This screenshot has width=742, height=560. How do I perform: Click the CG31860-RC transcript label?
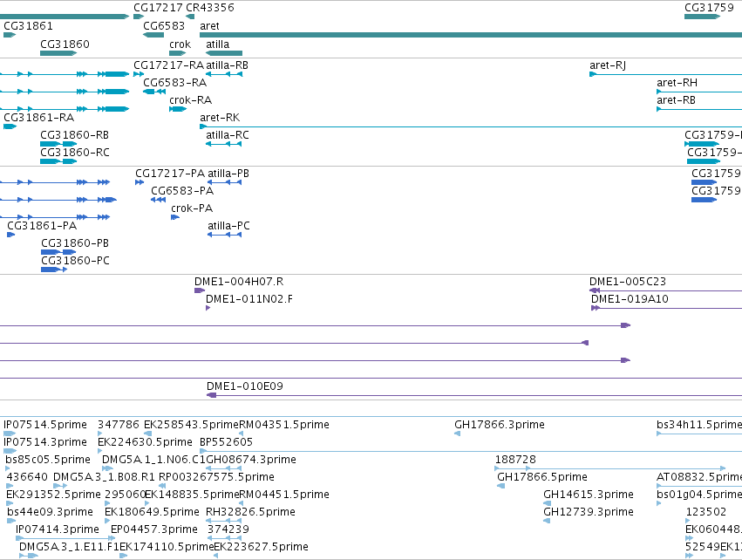tap(75, 152)
